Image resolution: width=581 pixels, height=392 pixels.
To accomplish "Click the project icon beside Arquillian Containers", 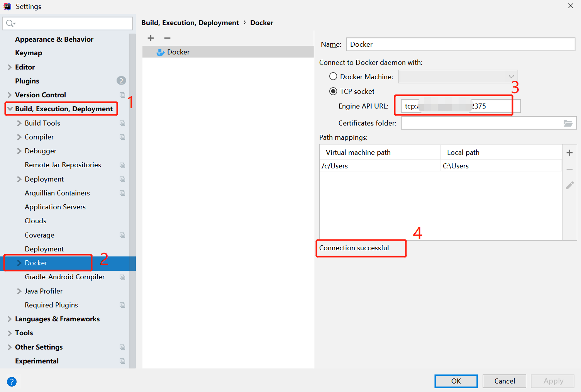I will tap(122, 193).
